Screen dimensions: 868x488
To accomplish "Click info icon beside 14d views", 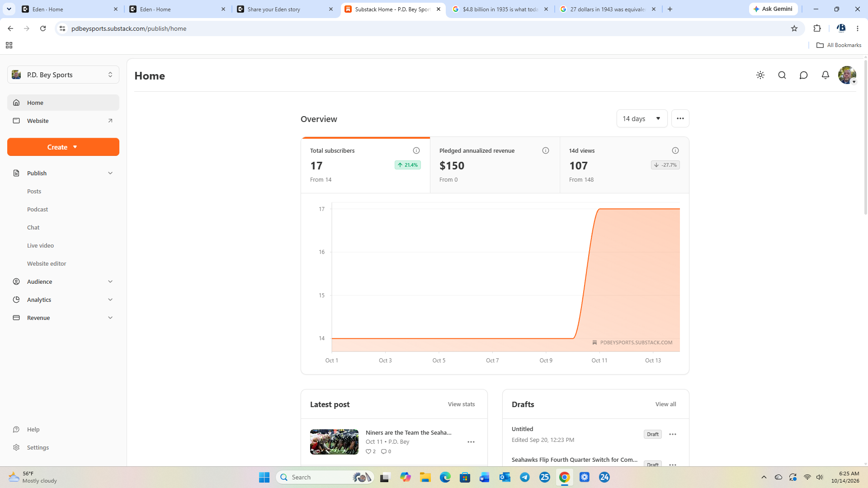I will tap(675, 150).
